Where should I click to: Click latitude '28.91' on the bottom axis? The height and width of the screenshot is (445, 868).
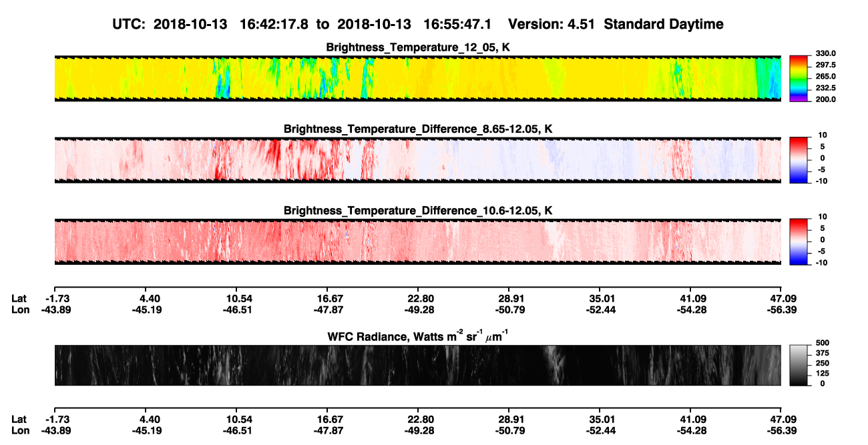point(509,419)
